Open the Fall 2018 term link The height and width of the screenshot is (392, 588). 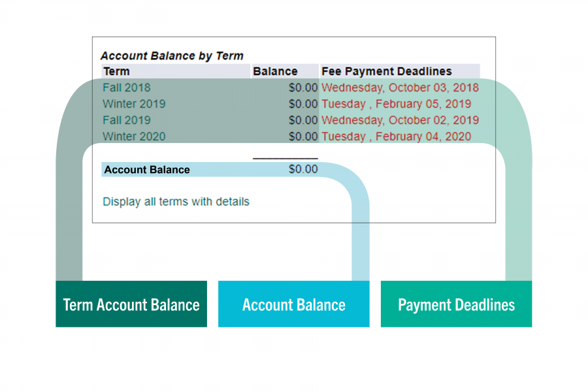[126, 88]
